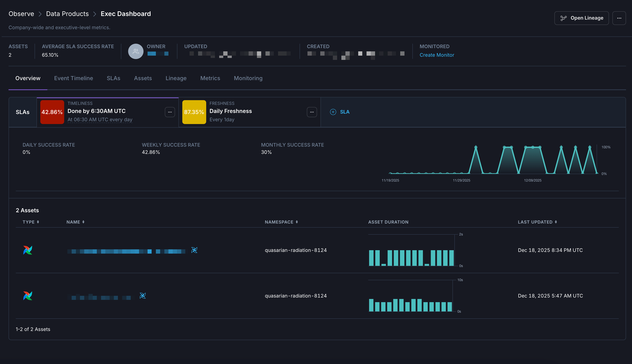Click the Open Lineage button

coord(581,18)
